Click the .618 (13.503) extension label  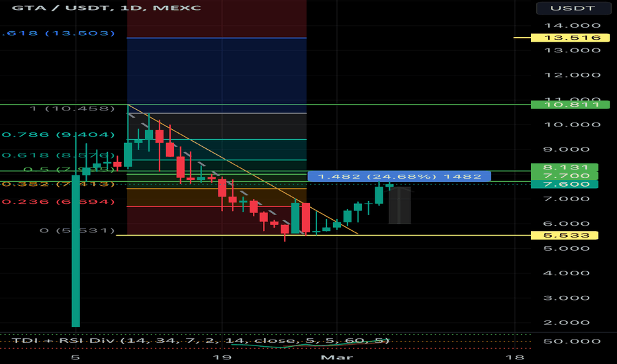click(x=58, y=33)
